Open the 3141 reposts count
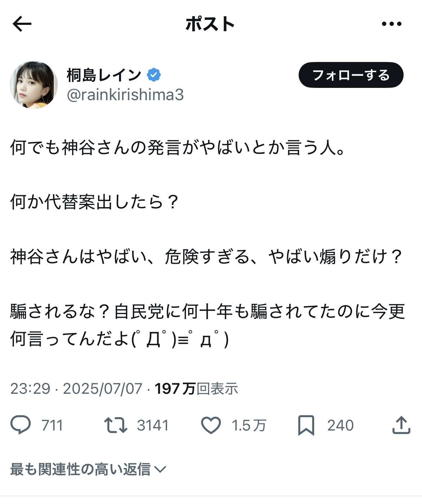The width and height of the screenshot is (422, 504). tap(153, 425)
